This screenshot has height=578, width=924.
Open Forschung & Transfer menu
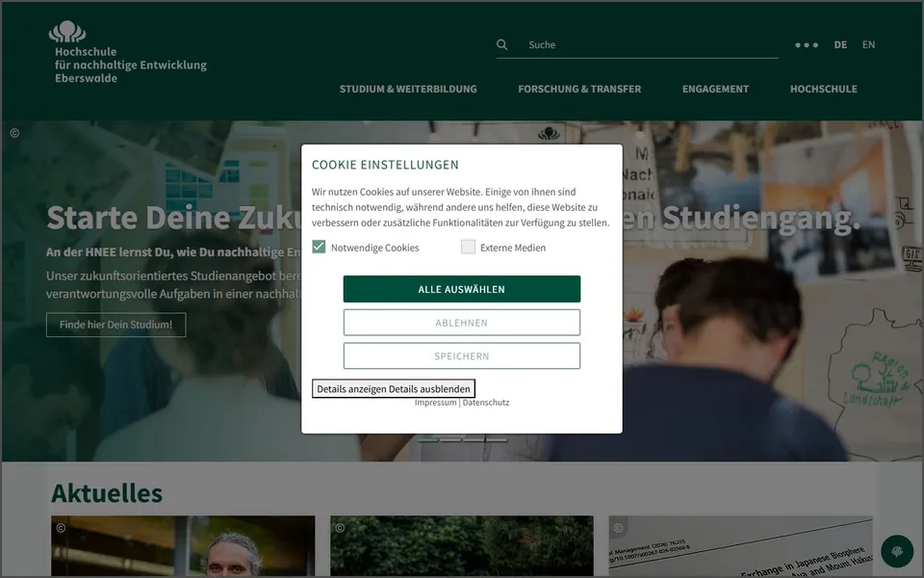(x=579, y=89)
